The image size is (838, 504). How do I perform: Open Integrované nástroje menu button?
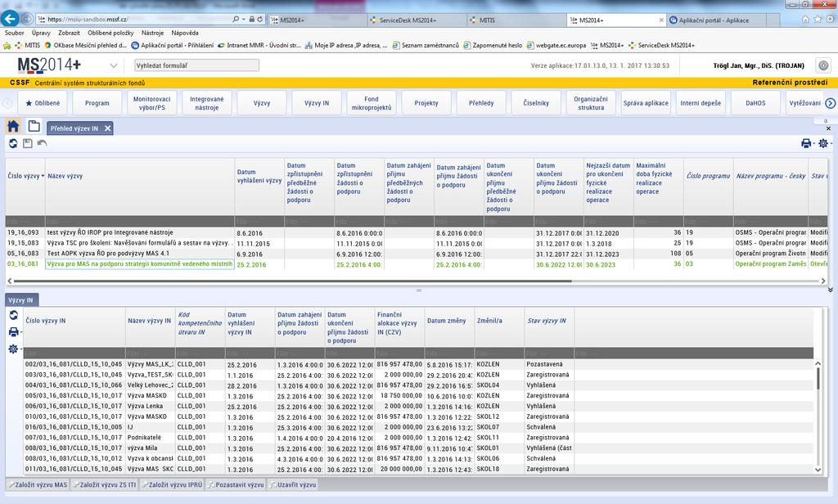pyautogui.click(x=207, y=103)
